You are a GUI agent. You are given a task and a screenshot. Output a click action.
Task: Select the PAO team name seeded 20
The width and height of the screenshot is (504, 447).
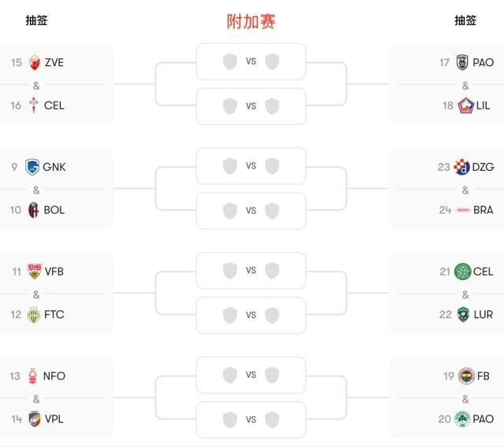click(x=484, y=419)
